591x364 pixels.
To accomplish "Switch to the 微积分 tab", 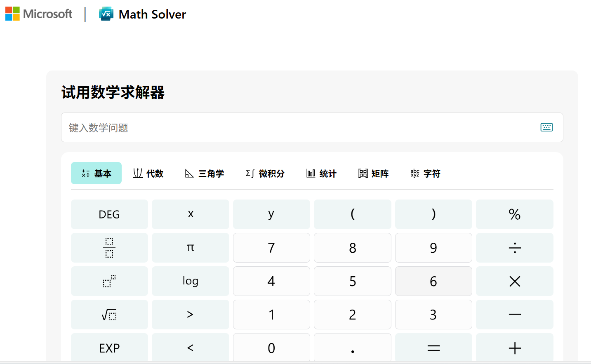I will 265,173.
